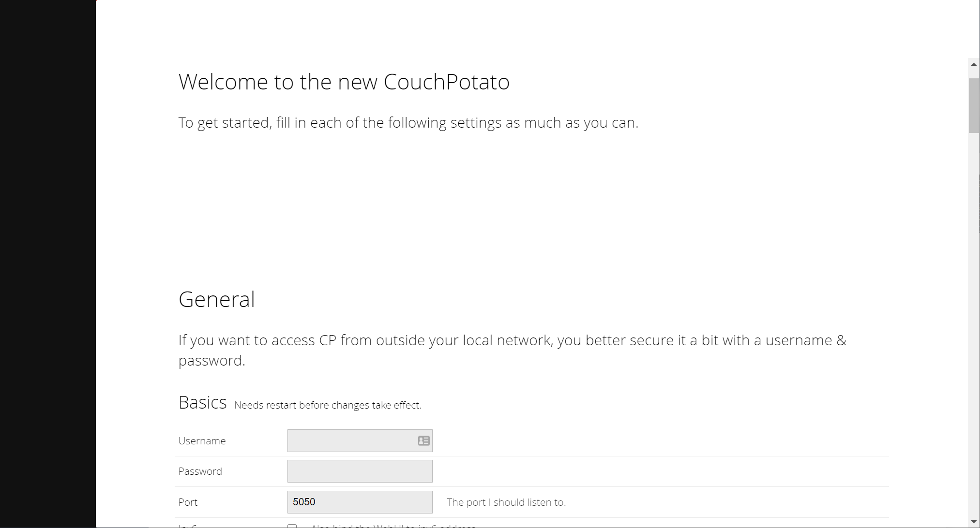
Task: Click 'Needs restart before changes take effect' note
Action: pyautogui.click(x=328, y=405)
